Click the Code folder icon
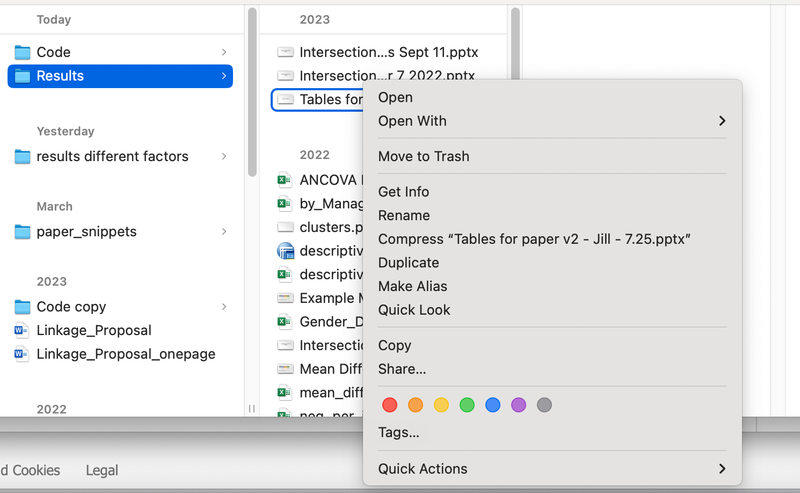The image size is (800, 493). click(22, 52)
